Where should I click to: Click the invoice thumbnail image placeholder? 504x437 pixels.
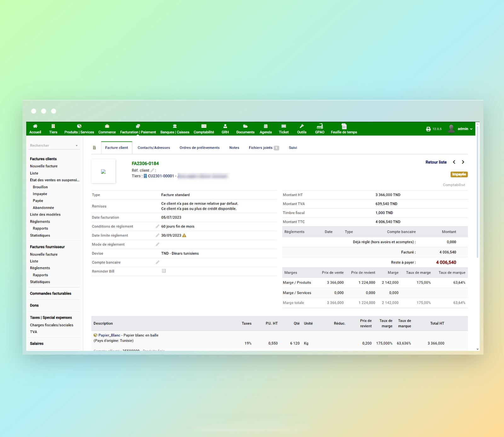tap(103, 172)
